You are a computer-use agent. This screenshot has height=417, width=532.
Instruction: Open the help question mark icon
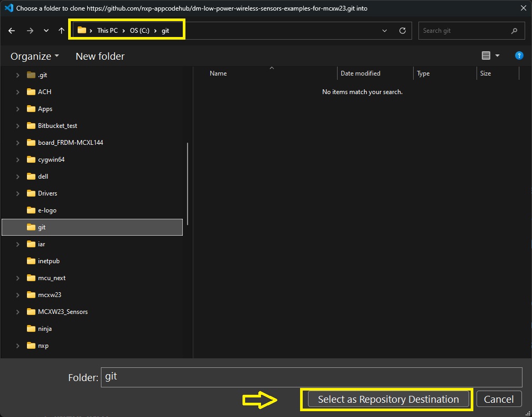click(x=519, y=56)
